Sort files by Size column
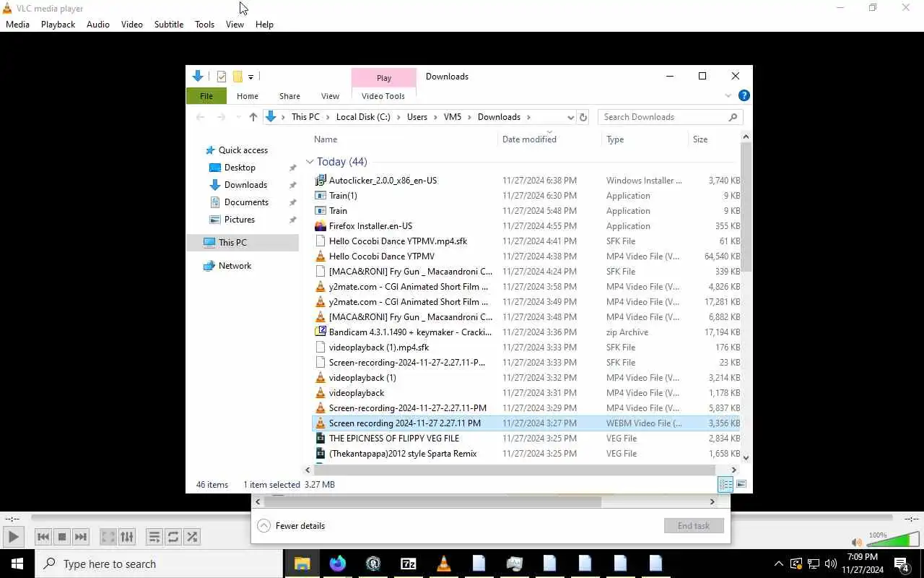This screenshot has width=924, height=578. [700, 139]
